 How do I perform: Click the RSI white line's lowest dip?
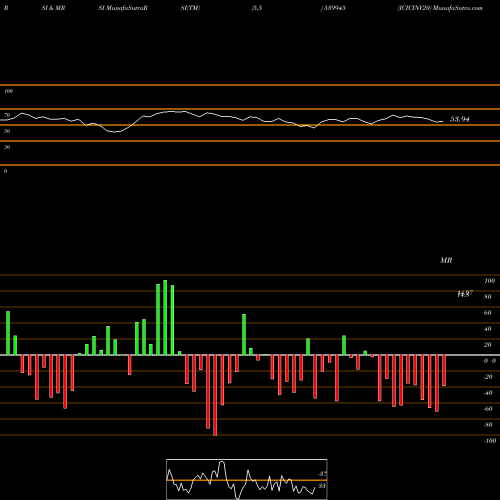114,132
